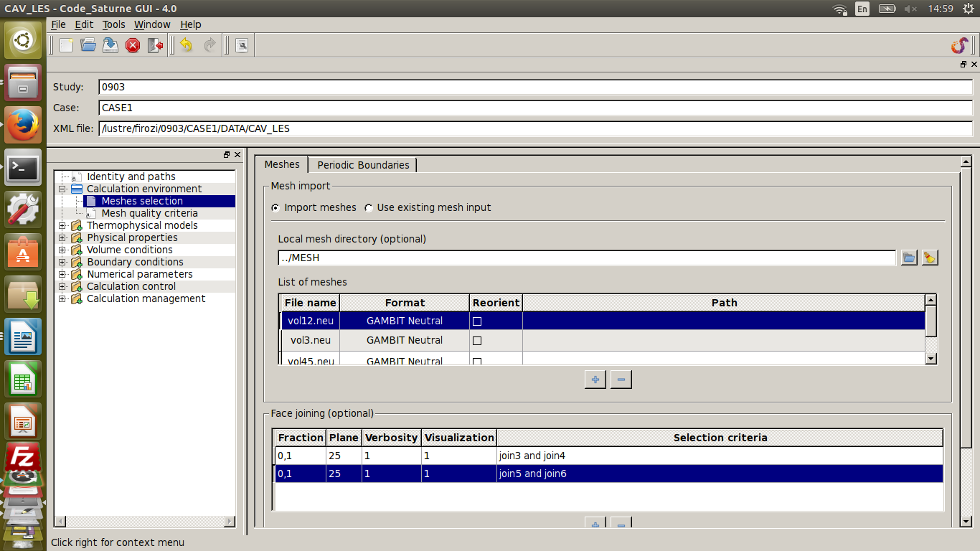
Task: Expand the Thermophysical models tree node
Action: 62,226
